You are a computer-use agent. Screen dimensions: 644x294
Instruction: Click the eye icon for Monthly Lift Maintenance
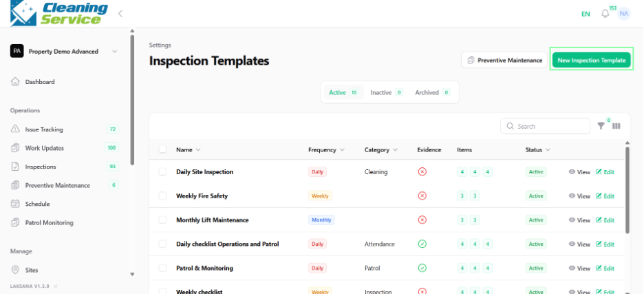tap(572, 220)
